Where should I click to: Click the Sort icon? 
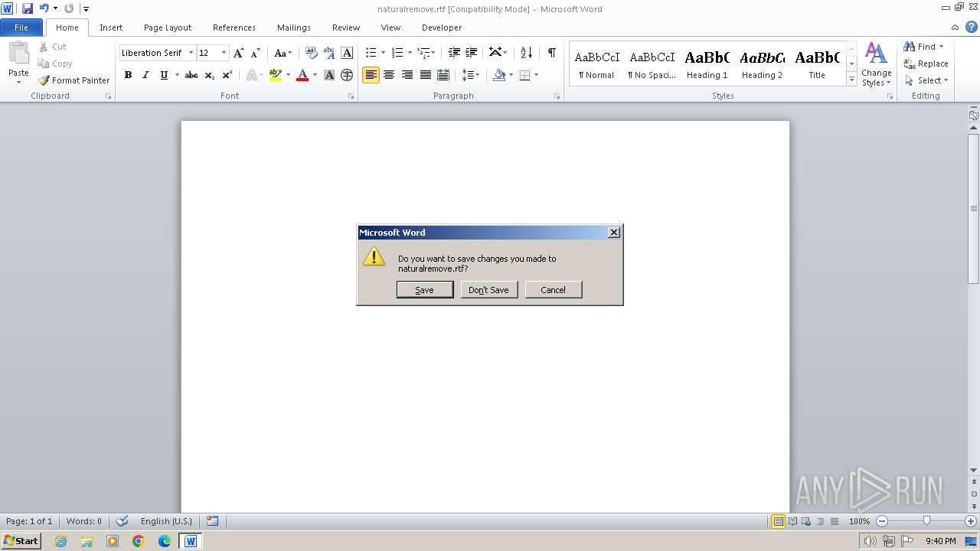tap(526, 53)
